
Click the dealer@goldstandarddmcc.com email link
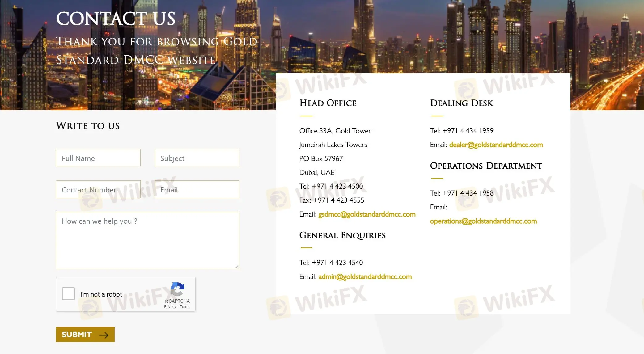[x=496, y=144]
